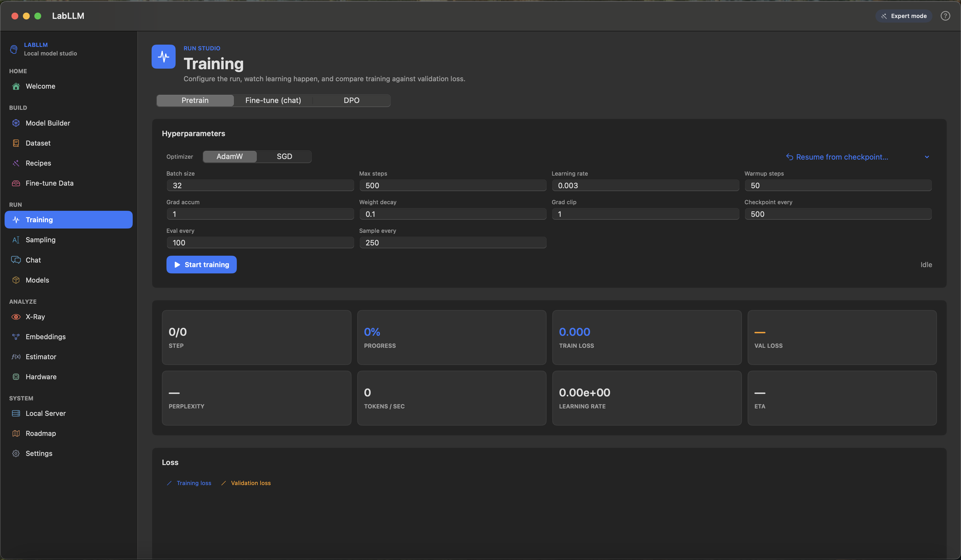The width and height of the screenshot is (961, 560).
Task: Click the Chat bubbles icon
Action: pyautogui.click(x=16, y=260)
